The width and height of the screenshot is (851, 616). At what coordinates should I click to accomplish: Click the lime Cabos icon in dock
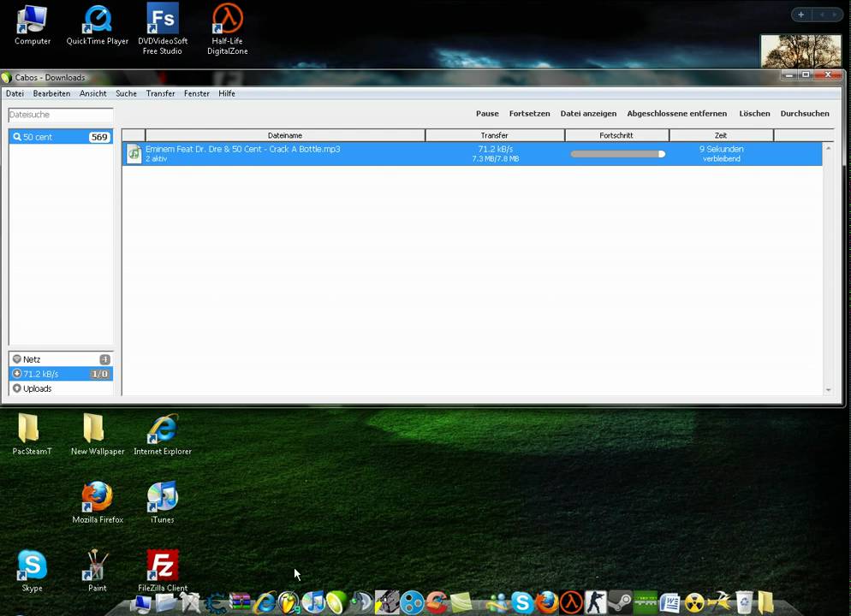pyautogui.click(x=336, y=602)
